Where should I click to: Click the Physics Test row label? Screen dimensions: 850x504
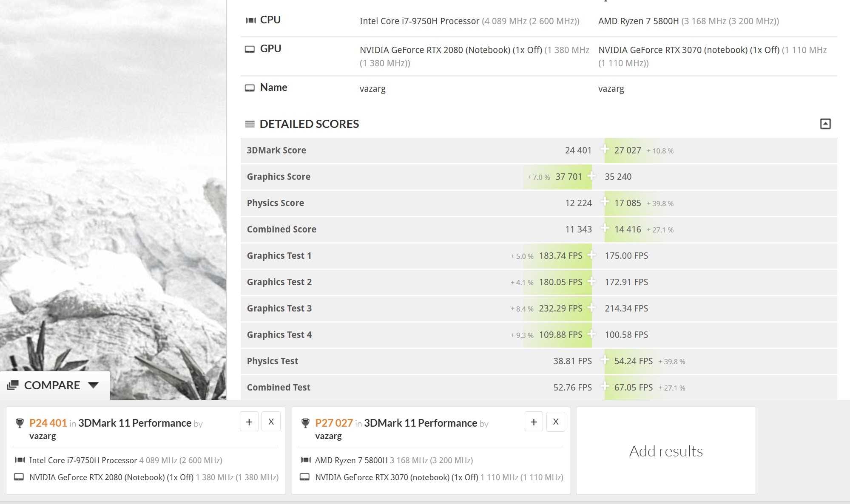(273, 361)
